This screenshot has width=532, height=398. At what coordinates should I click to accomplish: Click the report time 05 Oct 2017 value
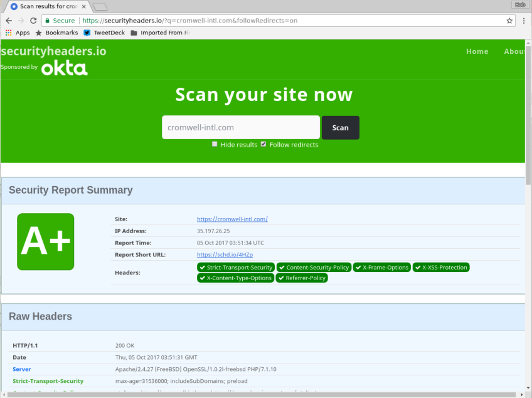(230, 243)
